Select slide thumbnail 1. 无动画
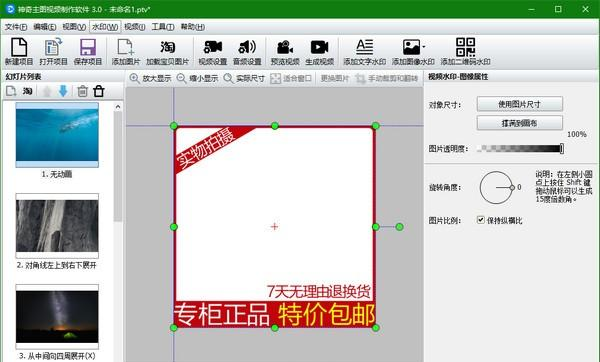This screenshot has height=362, width=600. click(x=57, y=134)
